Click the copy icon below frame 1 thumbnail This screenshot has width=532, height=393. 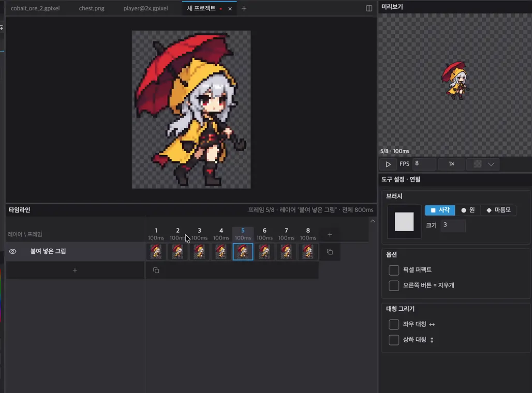click(x=156, y=270)
